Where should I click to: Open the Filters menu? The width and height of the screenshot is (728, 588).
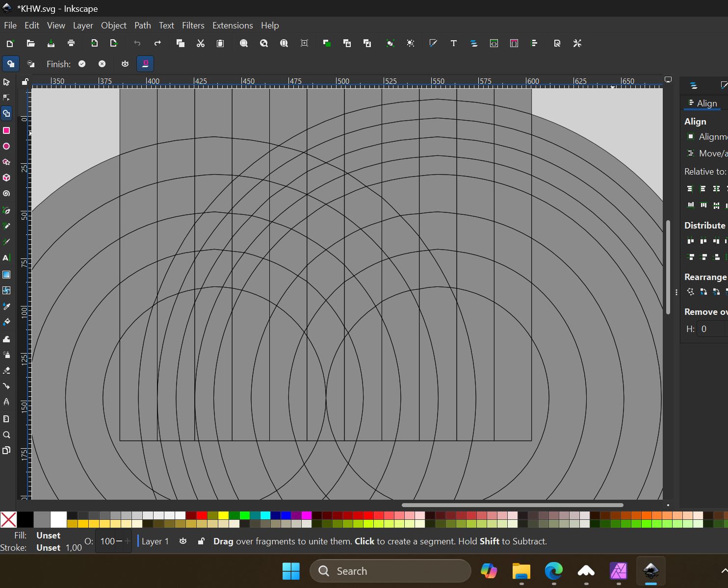click(193, 26)
